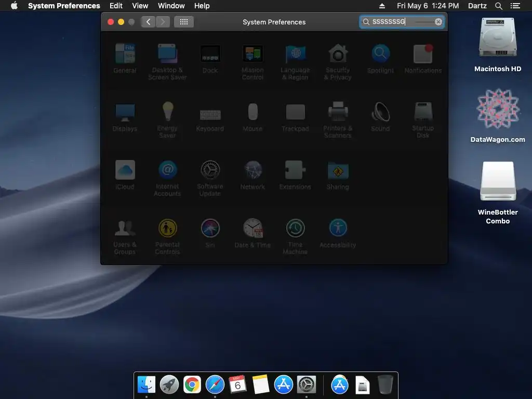
Task: Go forward with the right chevron button
Action: (163, 22)
